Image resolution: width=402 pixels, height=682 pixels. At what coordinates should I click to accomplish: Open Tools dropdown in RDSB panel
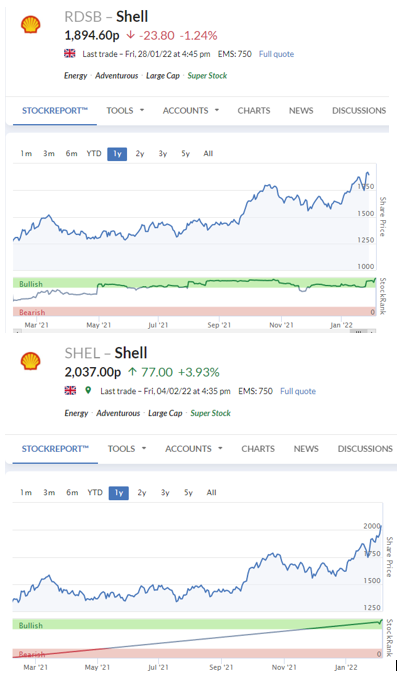pos(125,110)
